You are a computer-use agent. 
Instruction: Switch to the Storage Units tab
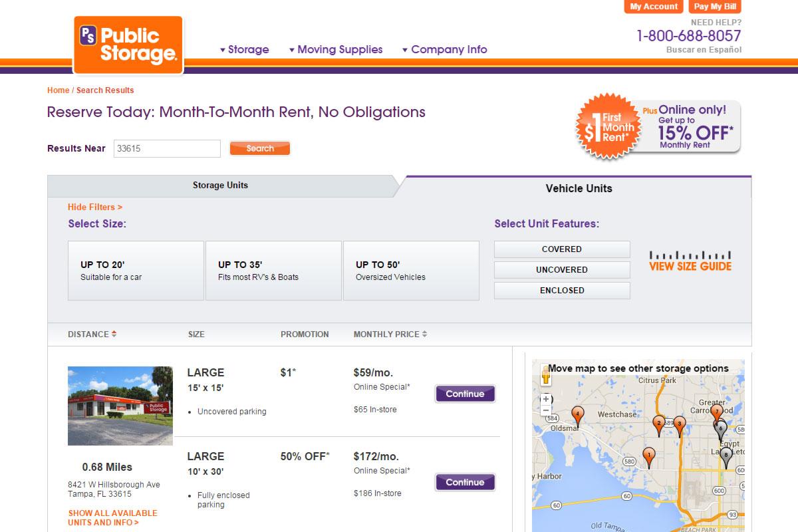click(220, 186)
